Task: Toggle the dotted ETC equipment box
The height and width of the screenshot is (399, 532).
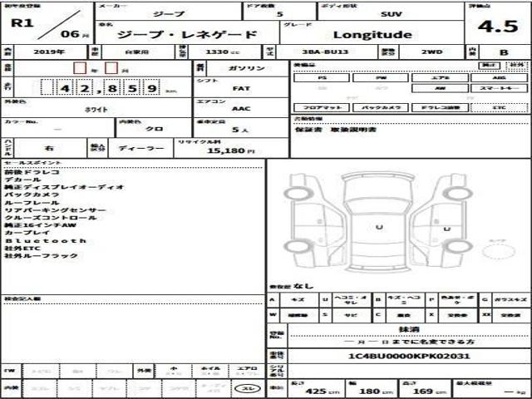Action: 499,108
